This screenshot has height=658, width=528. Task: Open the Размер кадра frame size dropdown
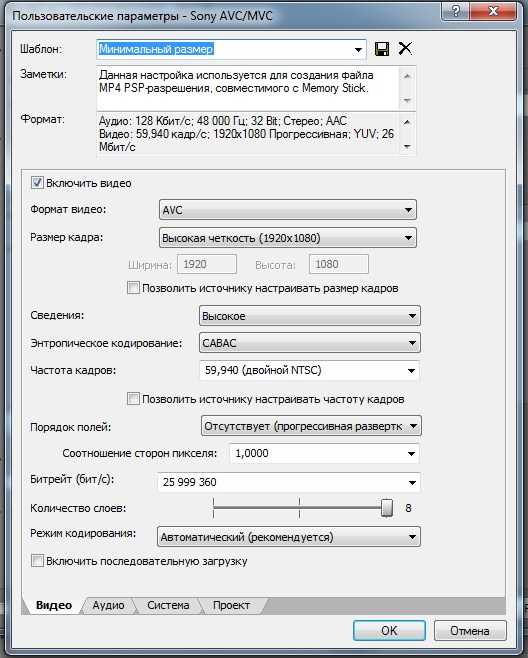coord(288,238)
